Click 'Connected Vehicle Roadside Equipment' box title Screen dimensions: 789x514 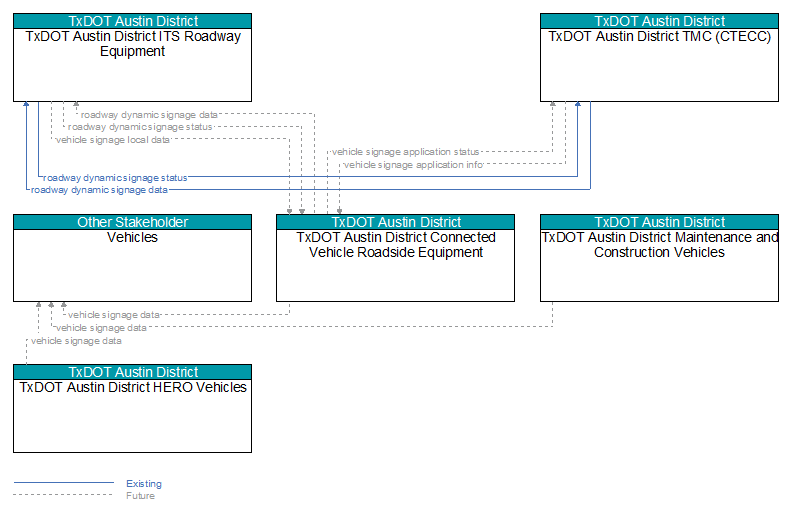(396, 245)
